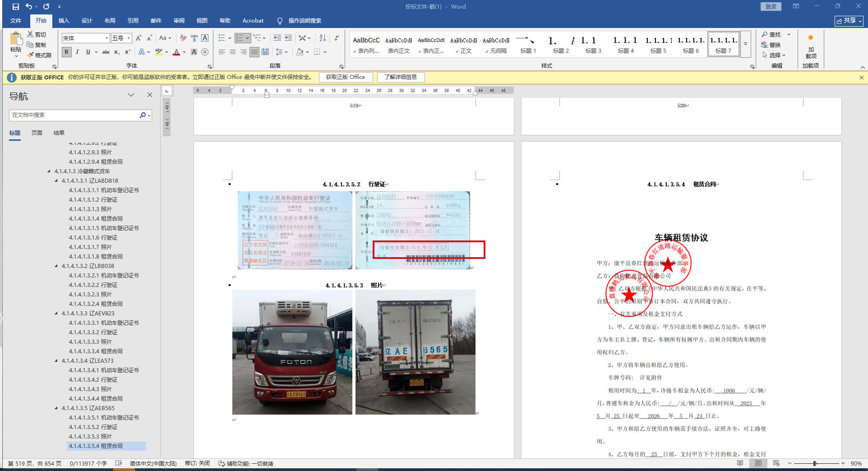Screen dimensions: 868x471
Task: Clear all formatting with the eraser icon
Action: pyautogui.click(x=183, y=38)
